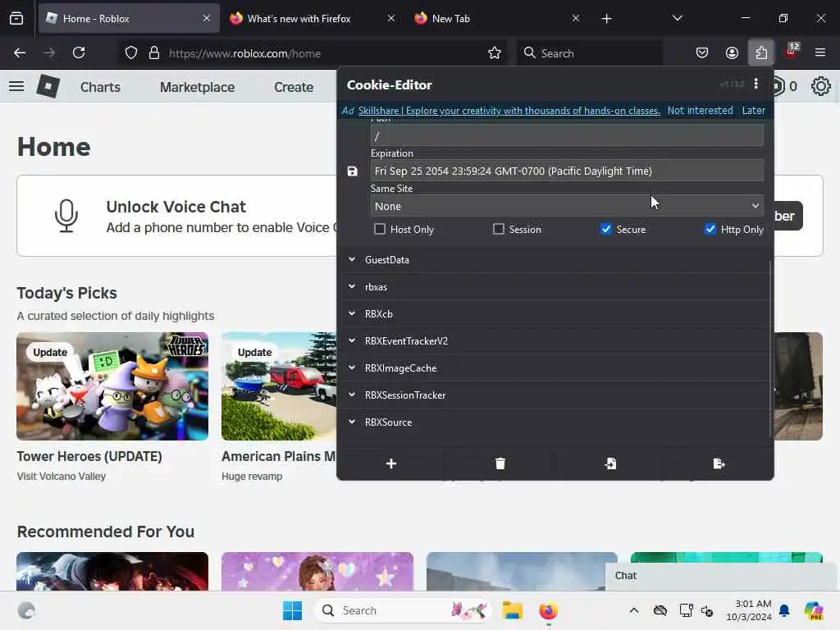Image resolution: width=840 pixels, height=630 pixels.
Task: Expand the RBXSource cookie
Action: [555, 422]
